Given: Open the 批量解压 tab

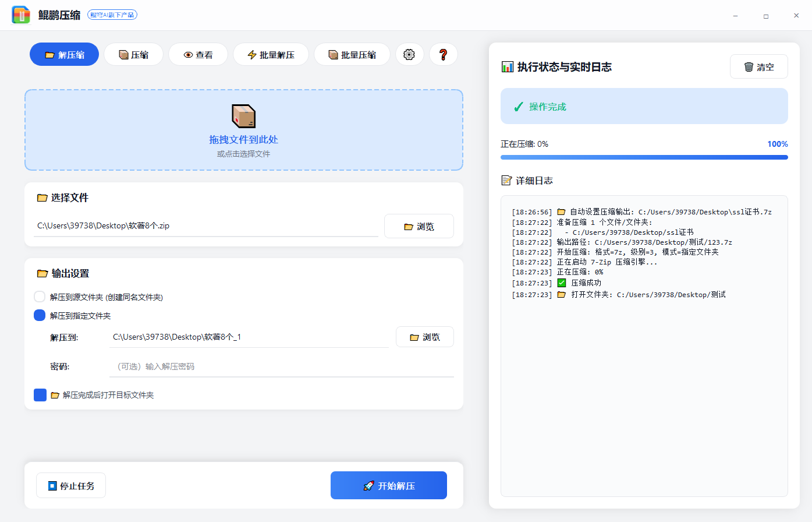Looking at the screenshot, I should (x=271, y=54).
